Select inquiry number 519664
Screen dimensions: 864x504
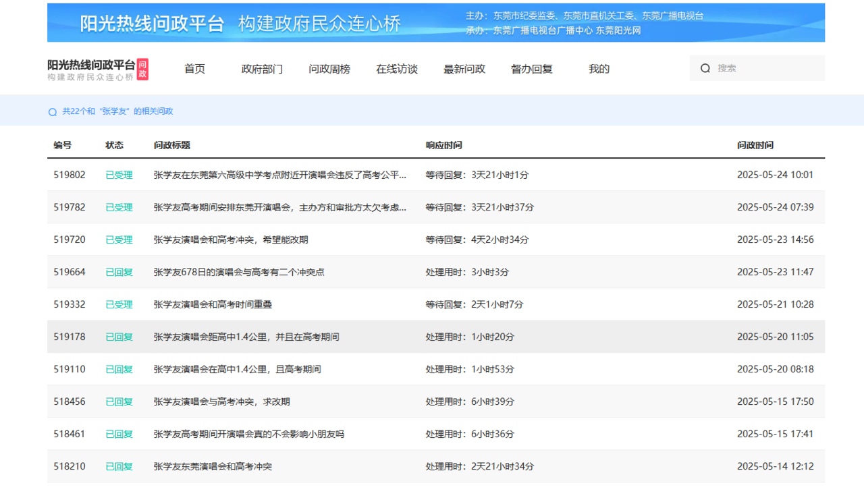70,272
